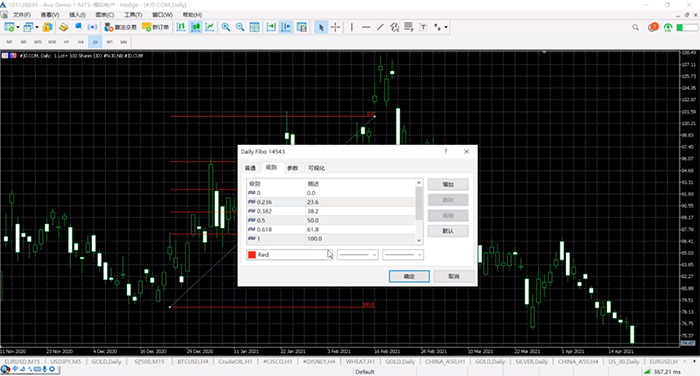The width and height of the screenshot is (700, 376).
Task: Click the levels list scroll up arrow
Action: [x=419, y=183]
